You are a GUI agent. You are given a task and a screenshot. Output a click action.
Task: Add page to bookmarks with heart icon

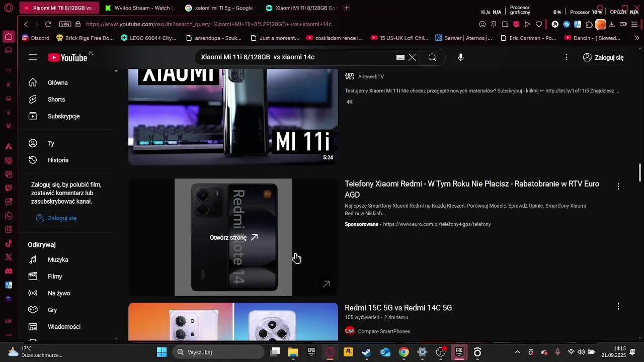pyautogui.click(x=539, y=24)
